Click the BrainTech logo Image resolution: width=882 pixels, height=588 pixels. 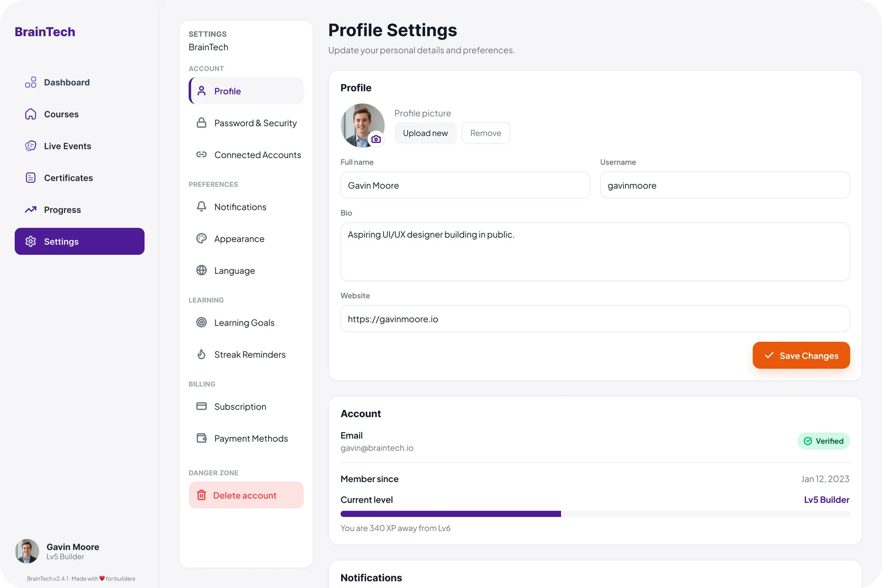point(45,32)
